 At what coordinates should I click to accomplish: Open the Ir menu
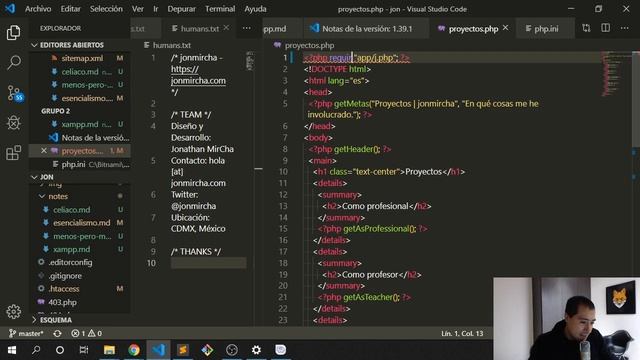[156, 9]
